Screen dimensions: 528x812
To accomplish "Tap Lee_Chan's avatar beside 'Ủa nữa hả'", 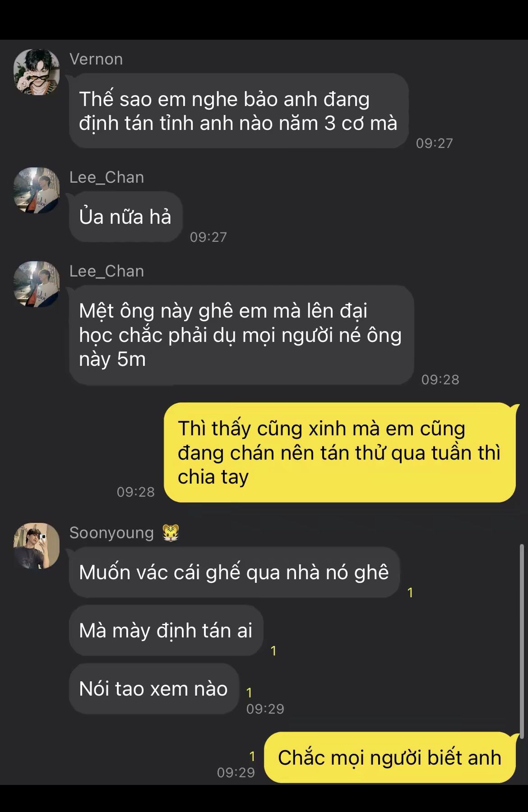I will click(x=37, y=190).
